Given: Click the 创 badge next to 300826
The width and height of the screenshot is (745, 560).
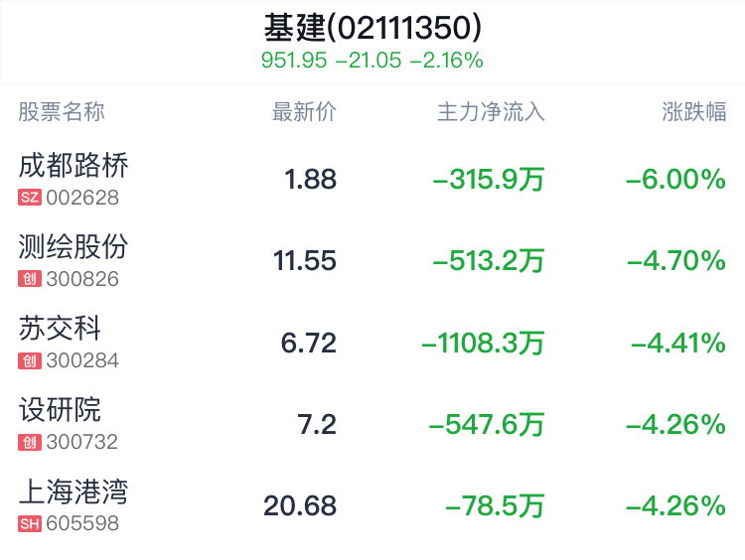Looking at the screenshot, I should pos(30,279).
